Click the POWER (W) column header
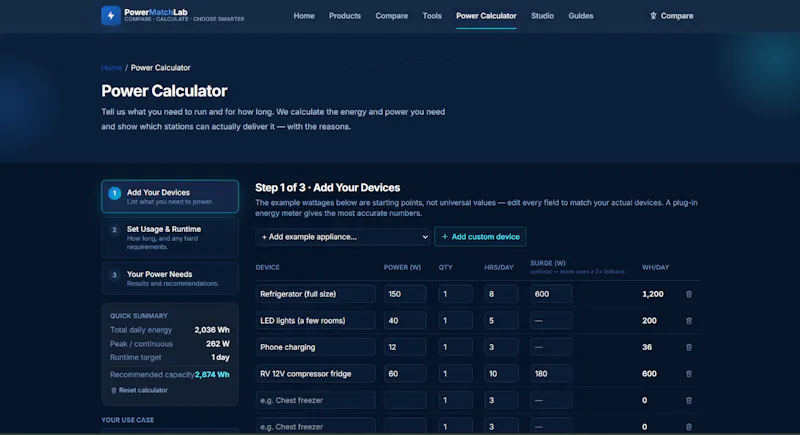 (x=402, y=267)
